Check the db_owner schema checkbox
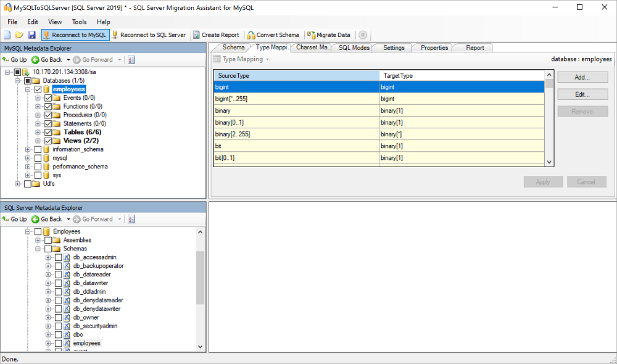Viewport: 617px width, 364px height. tap(57, 317)
